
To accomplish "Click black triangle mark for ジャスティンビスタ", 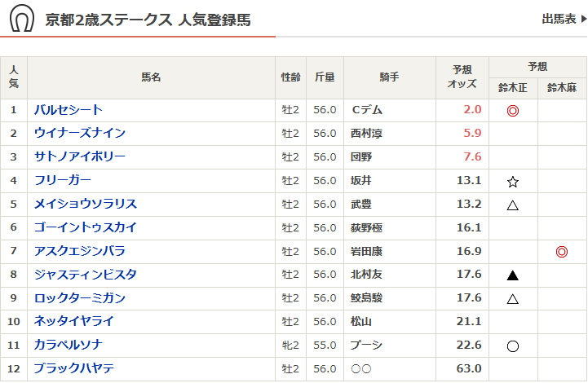I will coord(513,275).
